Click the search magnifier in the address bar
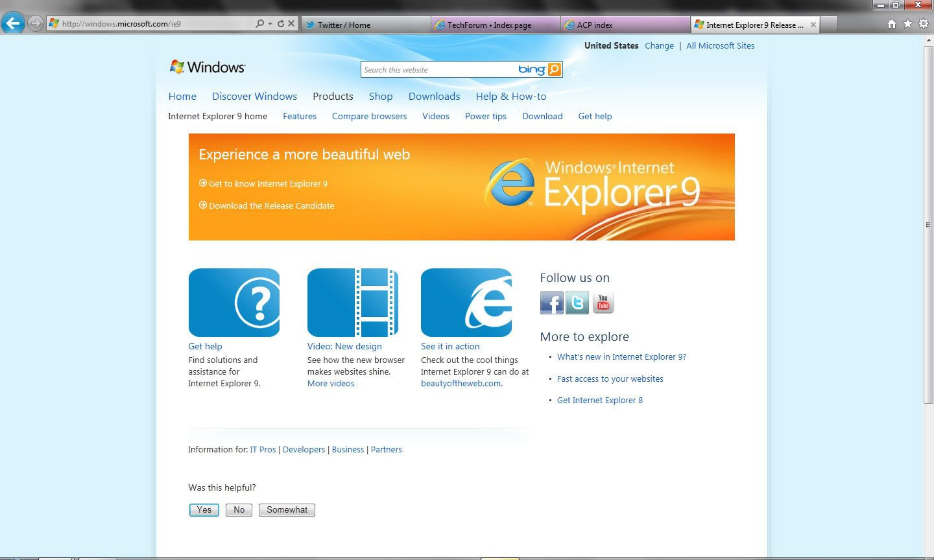Screen dimensions: 934x560 click(x=259, y=23)
